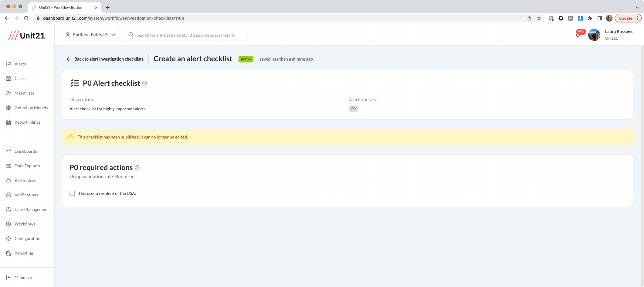Click the Unit21 logo
Viewport: 644px width, 287px height.
pyautogui.click(x=27, y=35)
